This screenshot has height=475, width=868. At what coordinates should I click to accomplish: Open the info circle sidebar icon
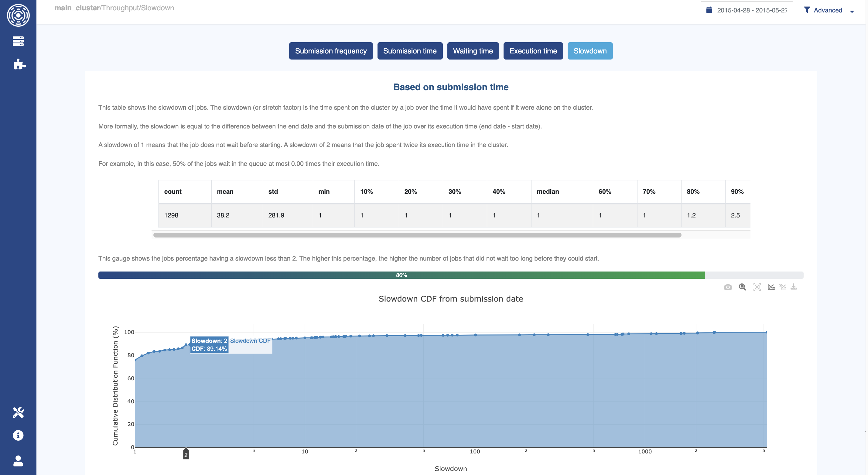coord(18,435)
